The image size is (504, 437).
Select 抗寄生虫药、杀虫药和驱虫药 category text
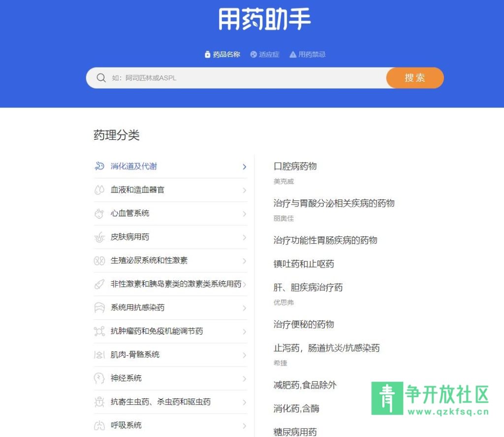161,402
